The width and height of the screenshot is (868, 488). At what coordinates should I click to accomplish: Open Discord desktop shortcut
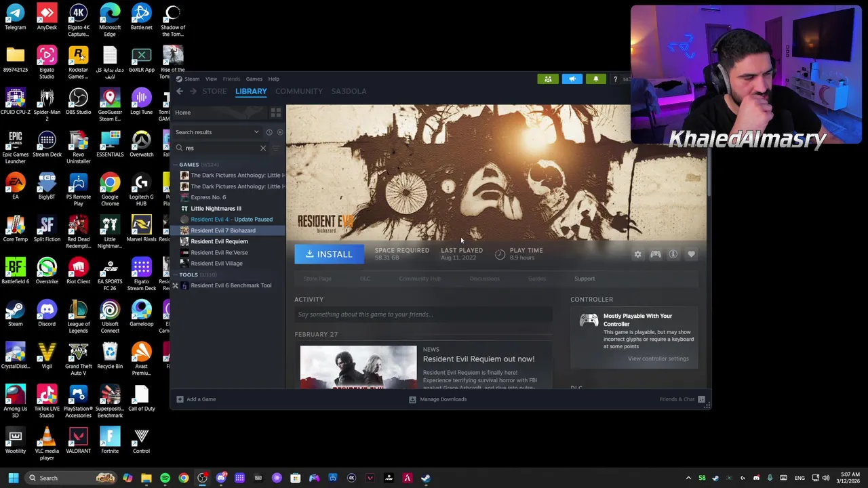tap(47, 314)
